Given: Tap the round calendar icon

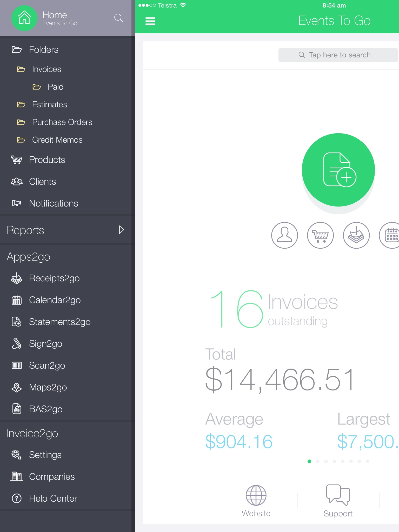Looking at the screenshot, I should coord(389,235).
